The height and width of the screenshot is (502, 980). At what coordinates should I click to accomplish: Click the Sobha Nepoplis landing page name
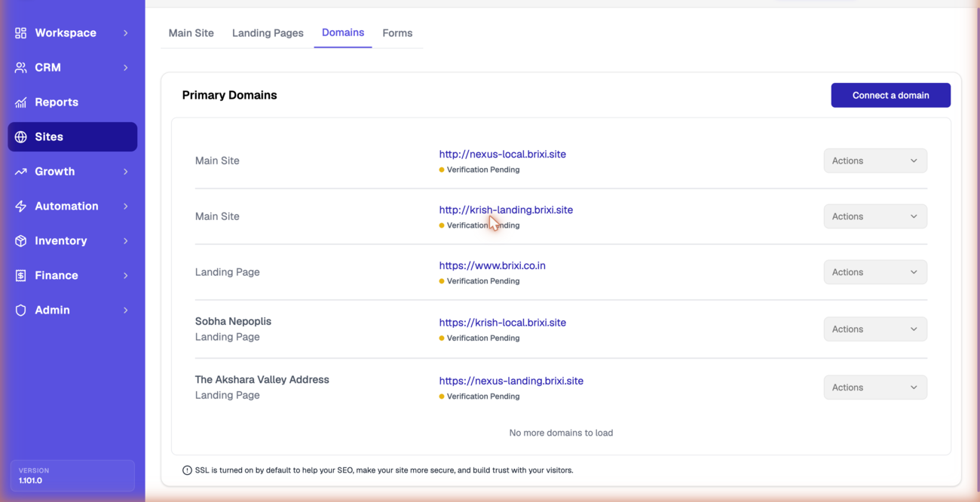click(x=233, y=321)
